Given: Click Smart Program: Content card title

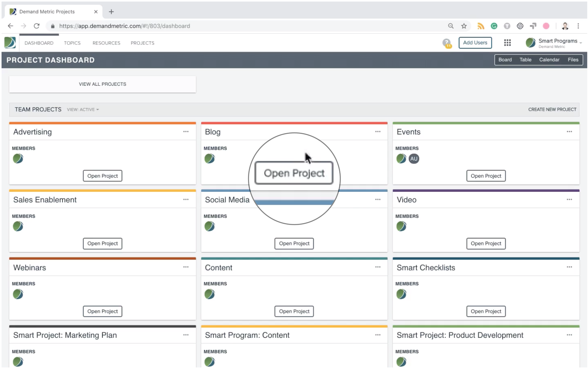Looking at the screenshot, I should tap(247, 335).
